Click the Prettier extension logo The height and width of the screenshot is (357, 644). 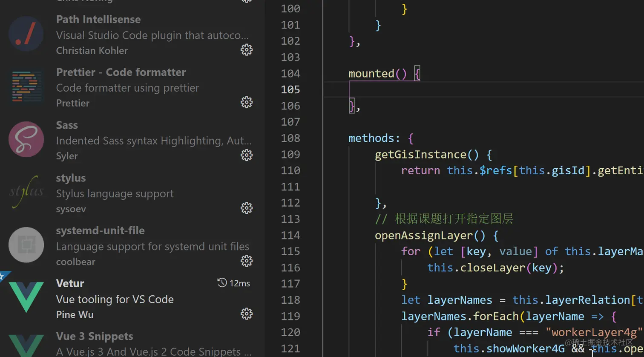26,87
